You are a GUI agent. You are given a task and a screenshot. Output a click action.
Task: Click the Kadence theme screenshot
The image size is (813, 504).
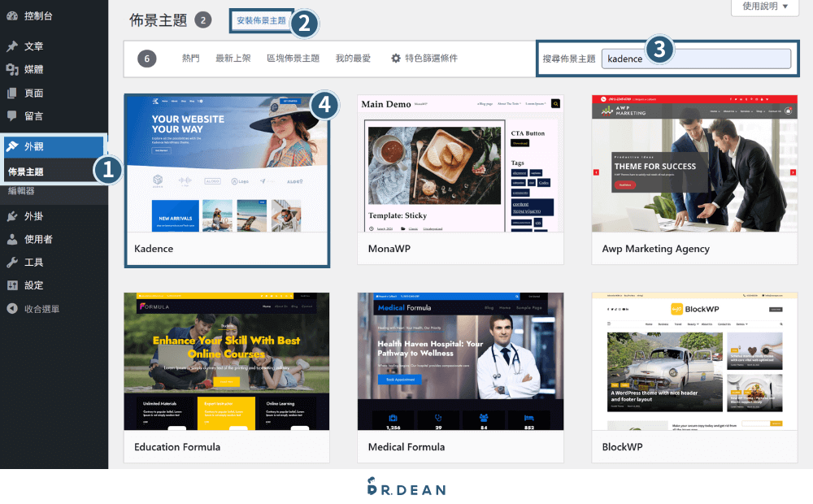point(227,163)
